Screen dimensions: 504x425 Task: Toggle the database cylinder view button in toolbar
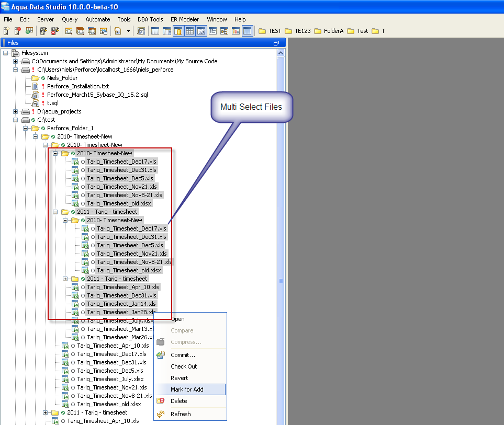pyautogui.click(x=178, y=31)
